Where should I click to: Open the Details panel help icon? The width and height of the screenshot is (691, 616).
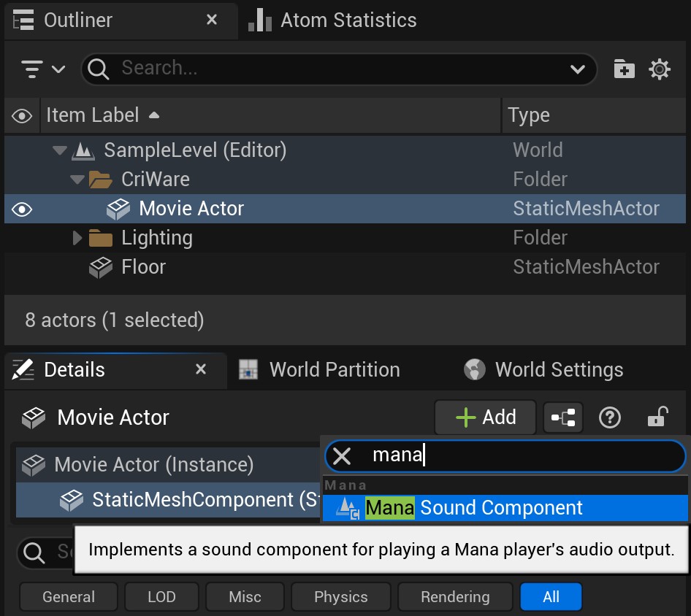[x=611, y=417]
